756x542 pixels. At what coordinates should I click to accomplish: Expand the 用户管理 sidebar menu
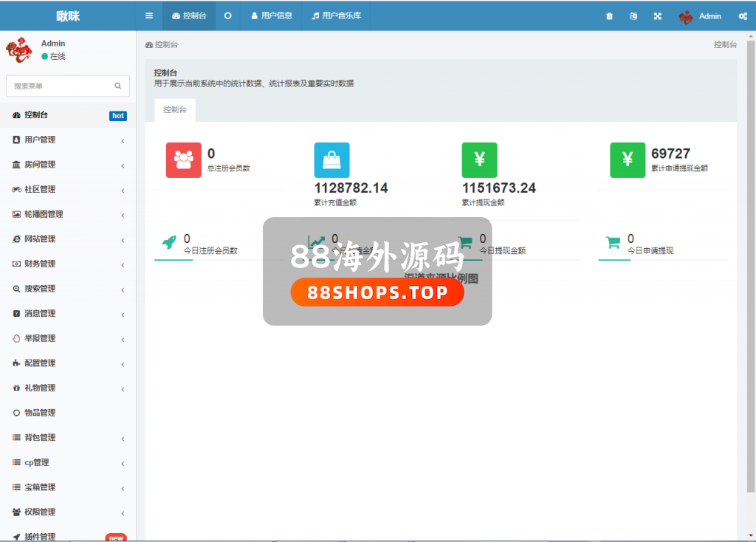[x=68, y=140]
